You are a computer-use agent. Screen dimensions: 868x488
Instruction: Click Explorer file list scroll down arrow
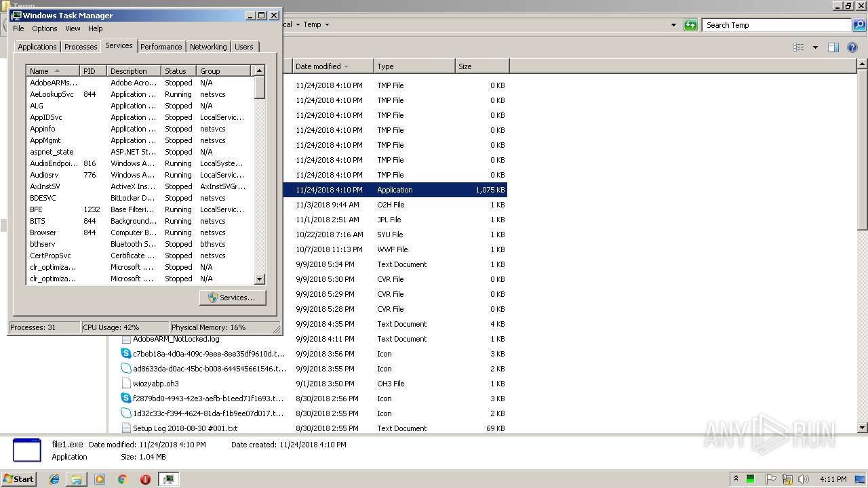862,428
